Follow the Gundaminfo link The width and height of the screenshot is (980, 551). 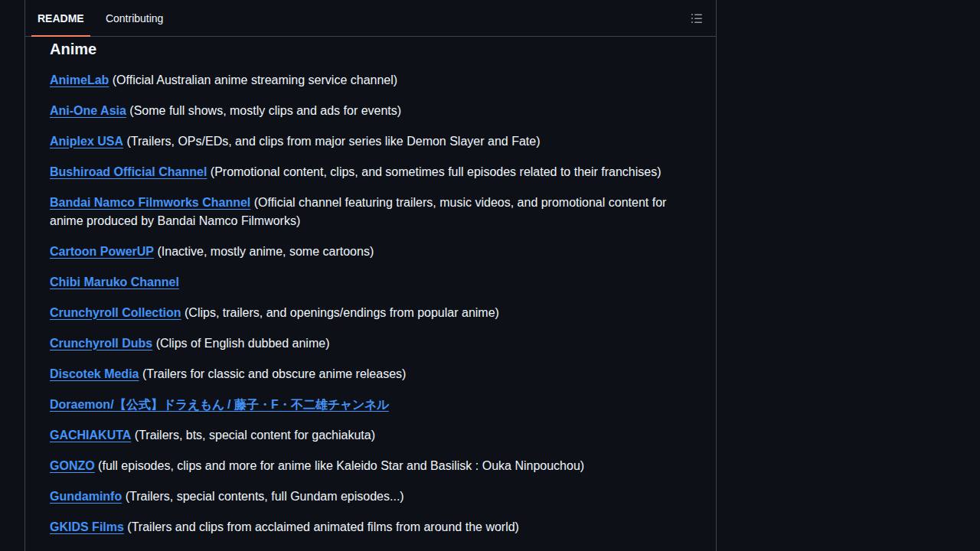86,497
